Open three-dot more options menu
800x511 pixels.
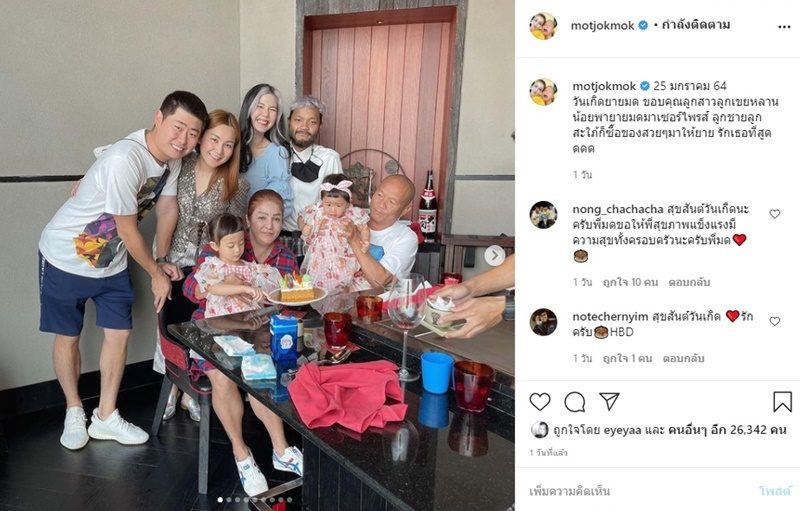[x=784, y=27]
